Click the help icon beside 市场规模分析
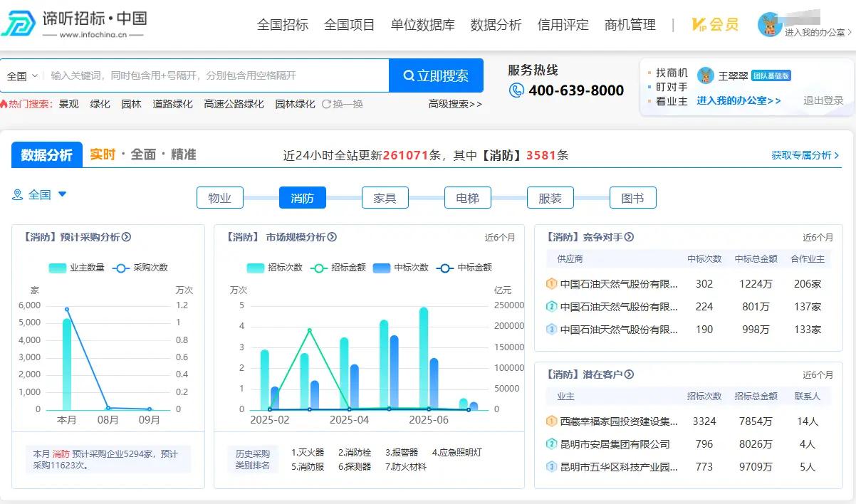 pyautogui.click(x=332, y=237)
